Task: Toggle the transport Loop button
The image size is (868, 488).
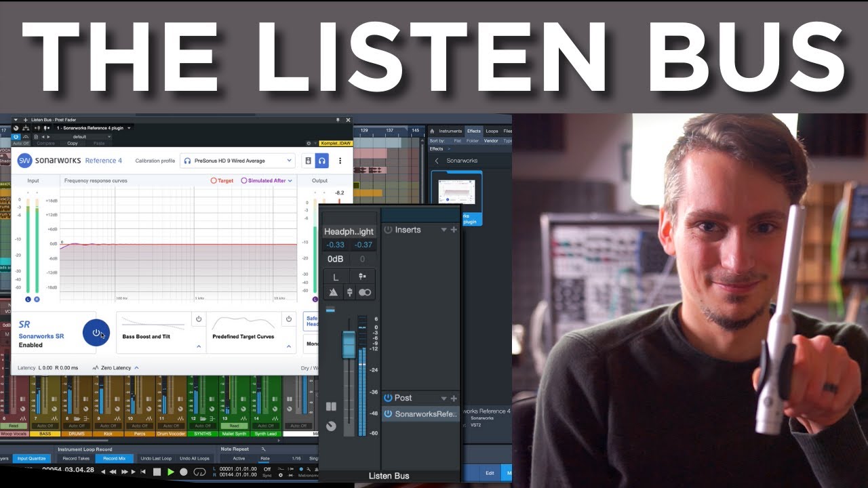Action: coord(199,472)
